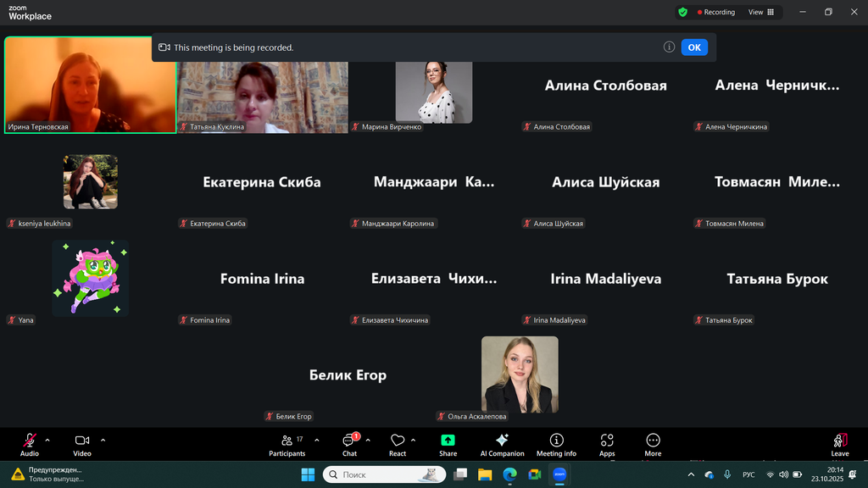
Task: Expand the chevron next to Participants
Action: tap(317, 440)
